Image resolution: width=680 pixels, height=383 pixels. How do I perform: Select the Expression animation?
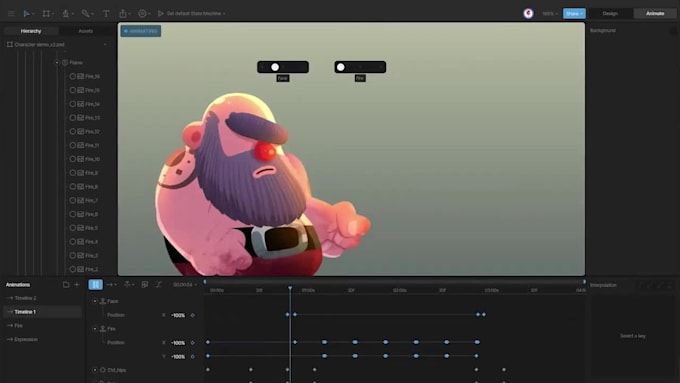pos(26,339)
